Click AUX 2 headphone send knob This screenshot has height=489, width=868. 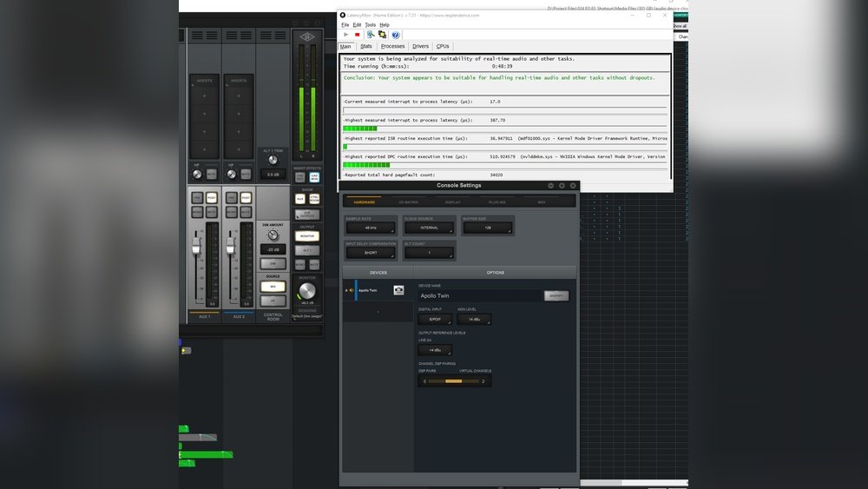232,175
